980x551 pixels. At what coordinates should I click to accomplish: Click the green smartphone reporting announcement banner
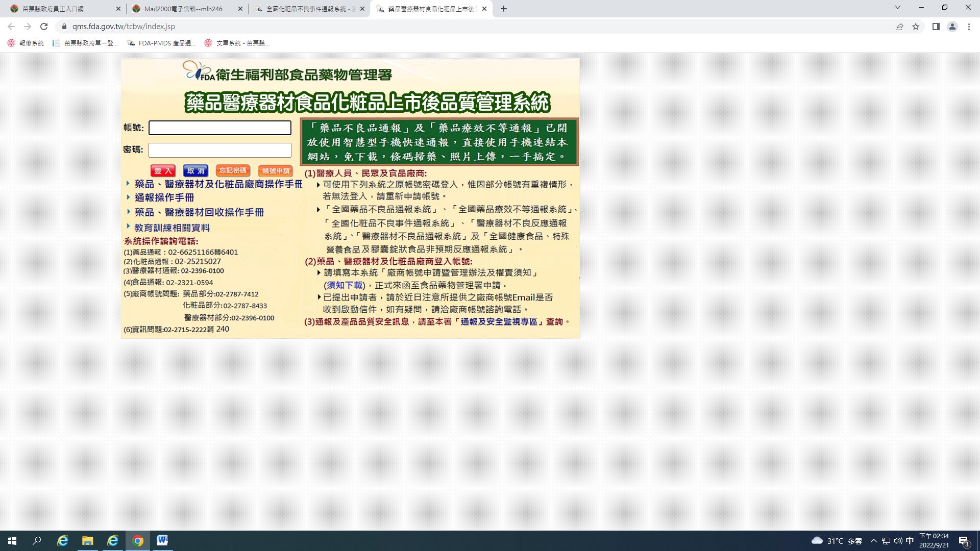pyautogui.click(x=439, y=142)
